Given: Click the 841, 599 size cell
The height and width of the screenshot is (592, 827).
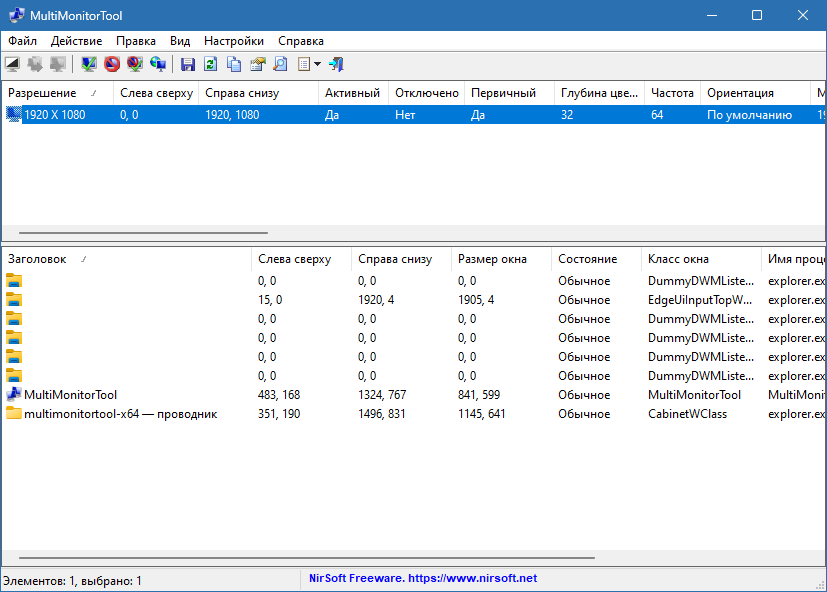Looking at the screenshot, I should tap(479, 395).
